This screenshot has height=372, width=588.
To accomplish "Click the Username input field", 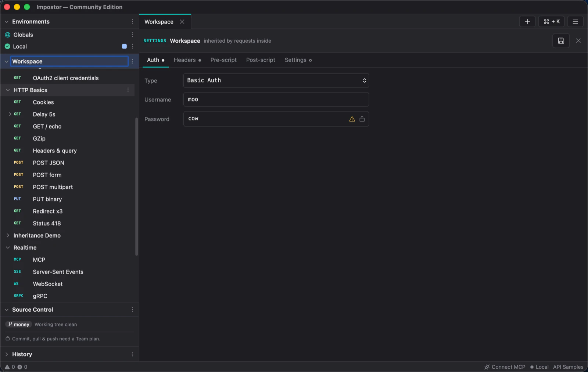I will pyautogui.click(x=276, y=100).
